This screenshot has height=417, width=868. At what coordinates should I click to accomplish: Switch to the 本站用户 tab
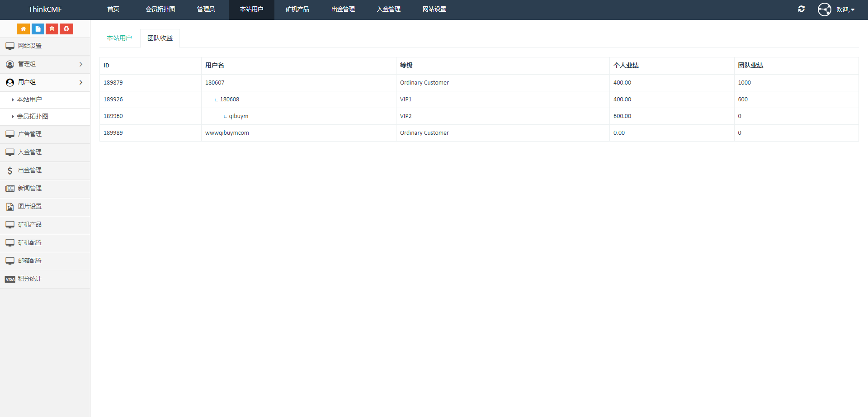click(119, 38)
